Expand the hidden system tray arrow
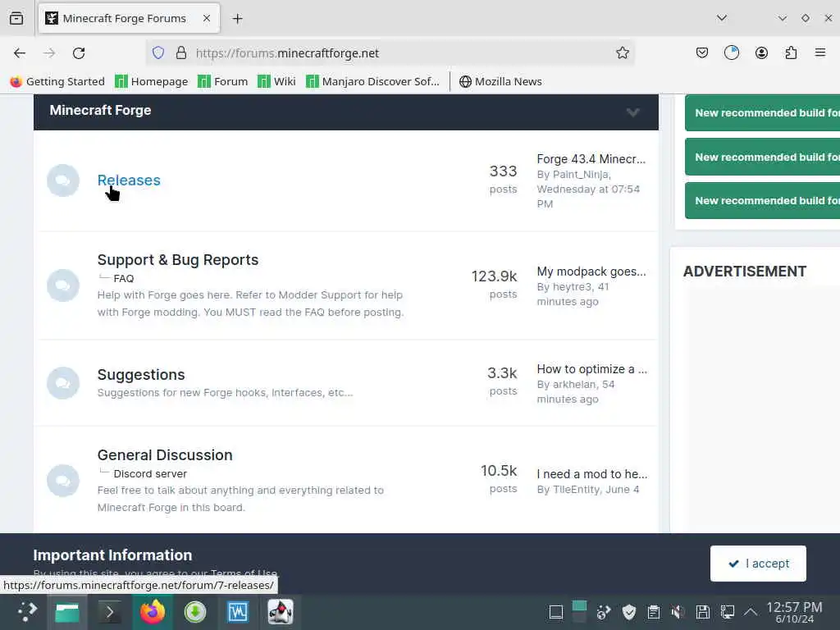Screen dimensions: 840x630 (751, 612)
